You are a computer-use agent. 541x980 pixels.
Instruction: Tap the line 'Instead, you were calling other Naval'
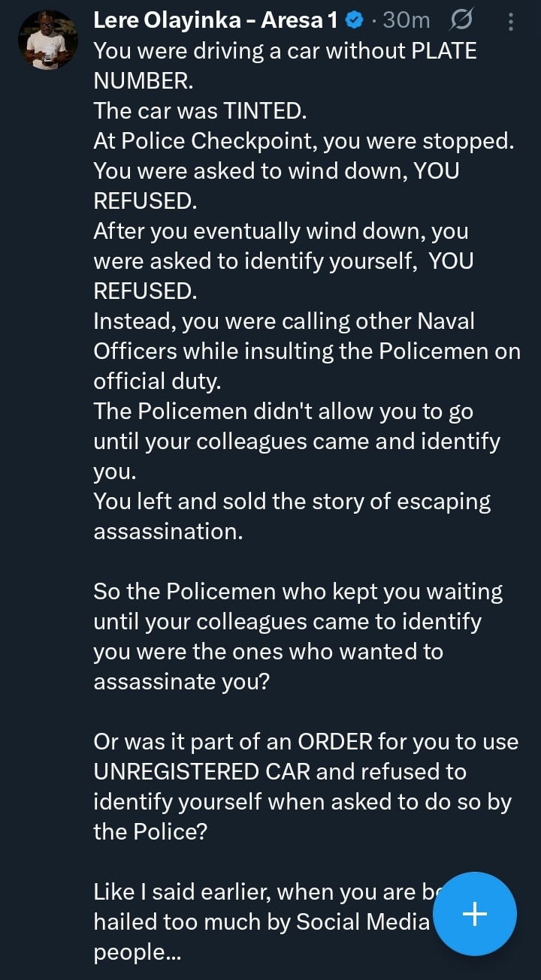[x=284, y=321]
